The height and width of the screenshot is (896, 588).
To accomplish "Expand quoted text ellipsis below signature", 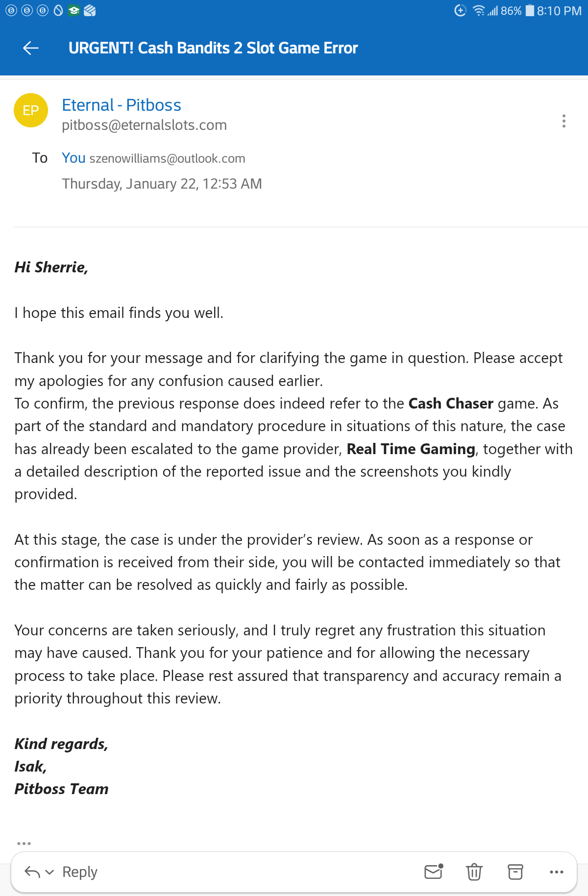I will [x=24, y=844].
